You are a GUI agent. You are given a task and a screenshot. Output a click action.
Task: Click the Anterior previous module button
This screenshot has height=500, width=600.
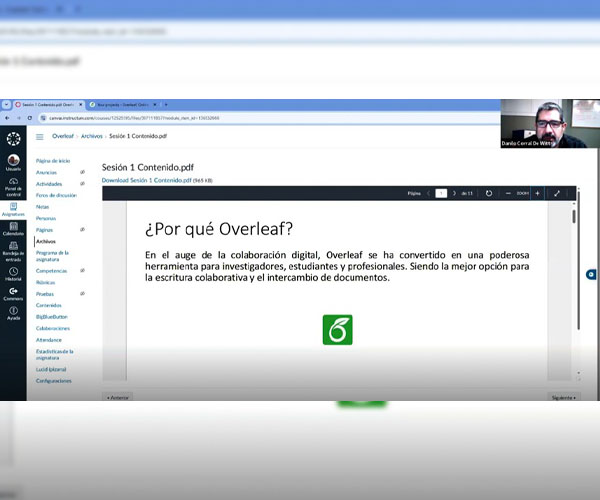click(x=118, y=397)
